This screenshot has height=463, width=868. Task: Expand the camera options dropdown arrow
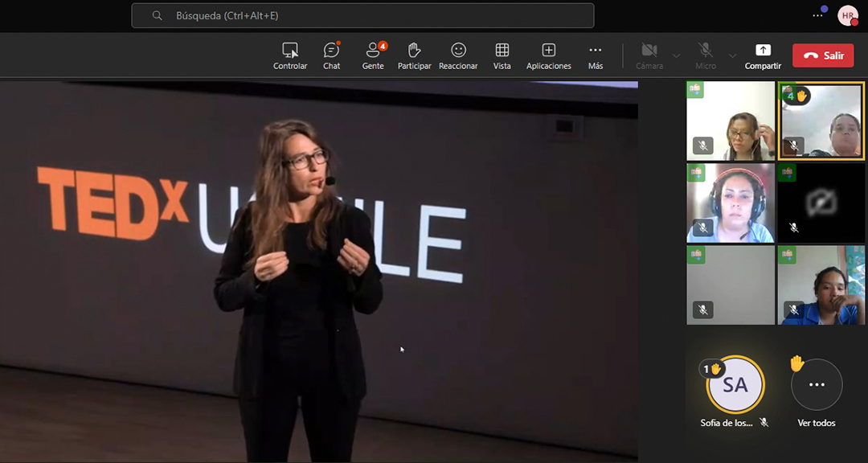pyautogui.click(x=676, y=56)
